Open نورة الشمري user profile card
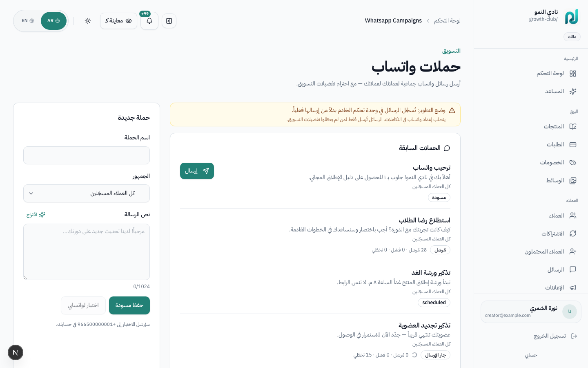This screenshot has height=368, width=588. click(531, 312)
